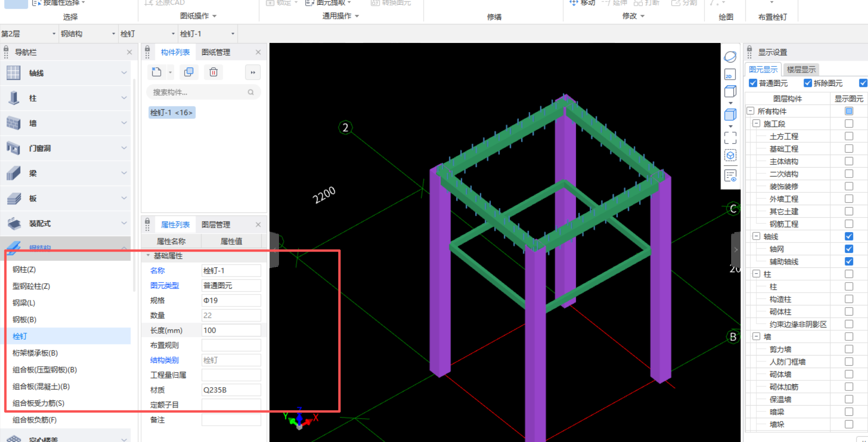Click the 材质 value field Q235B

click(231, 390)
